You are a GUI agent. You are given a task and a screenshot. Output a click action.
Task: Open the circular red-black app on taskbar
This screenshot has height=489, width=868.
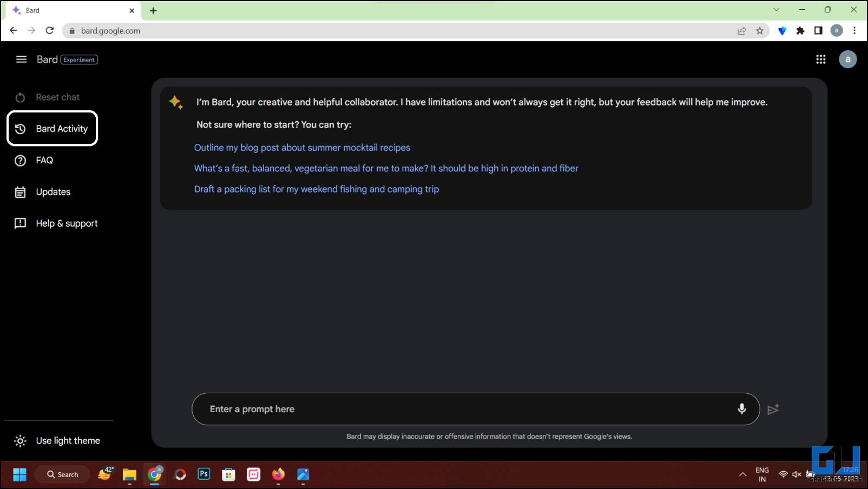(180, 474)
